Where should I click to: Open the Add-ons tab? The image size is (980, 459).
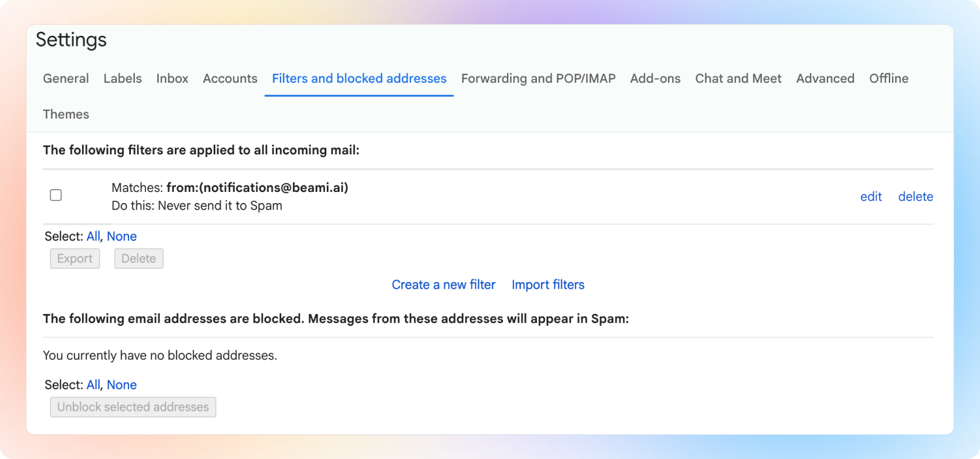(x=655, y=79)
